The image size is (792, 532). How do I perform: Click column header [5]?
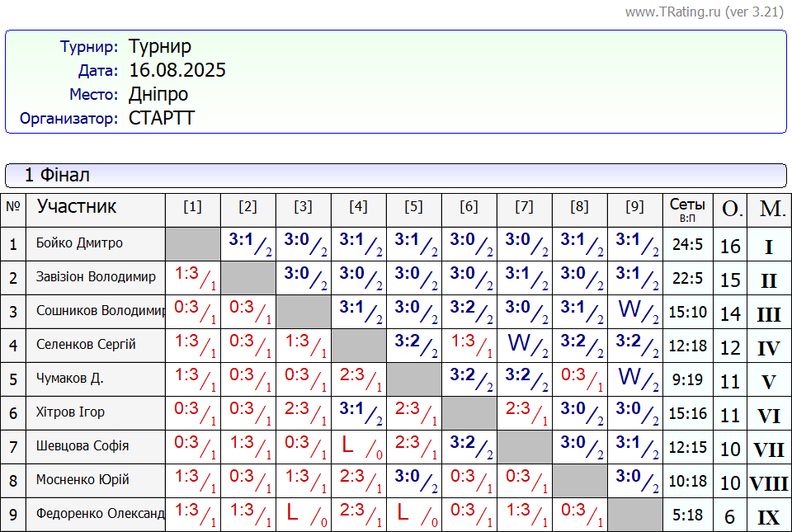pyautogui.click(x=413, y=207)
